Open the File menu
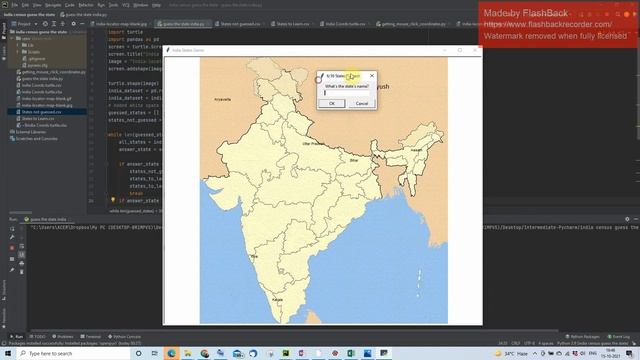This screenshot has height=360, width=640. (x=15, y=5)
